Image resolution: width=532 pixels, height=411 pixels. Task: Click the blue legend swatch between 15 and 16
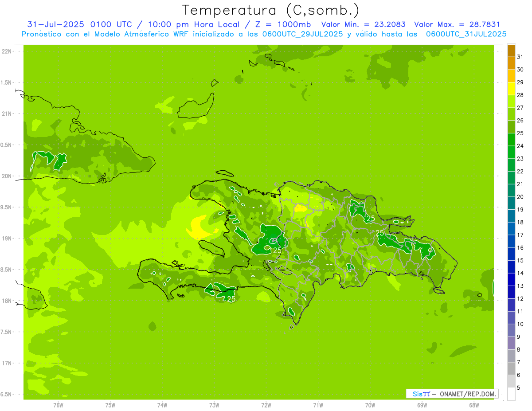(x=511, y=254)
